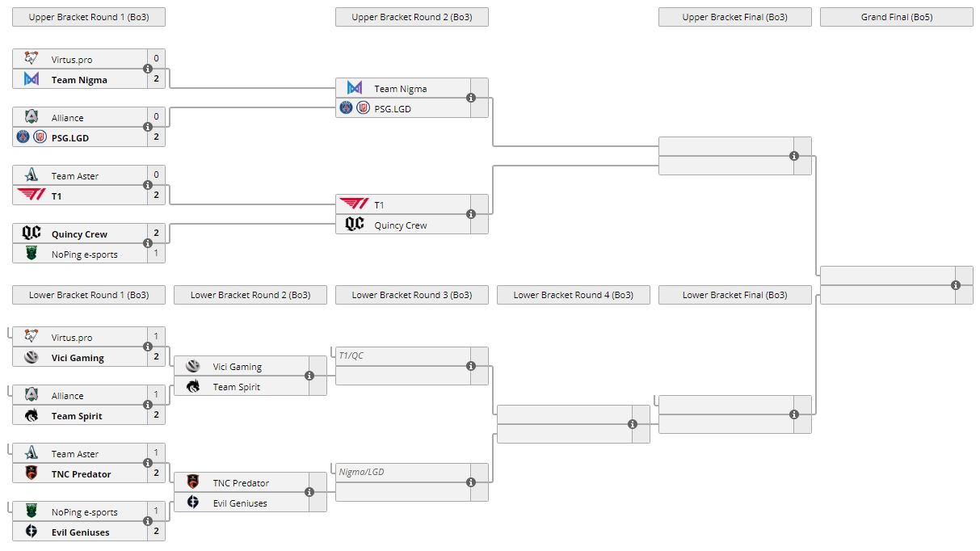Viewport: 980px width, 551px height.
Task: Open match info for Virtus.pro vs Team Nigma
Action: tap(148, 69)
